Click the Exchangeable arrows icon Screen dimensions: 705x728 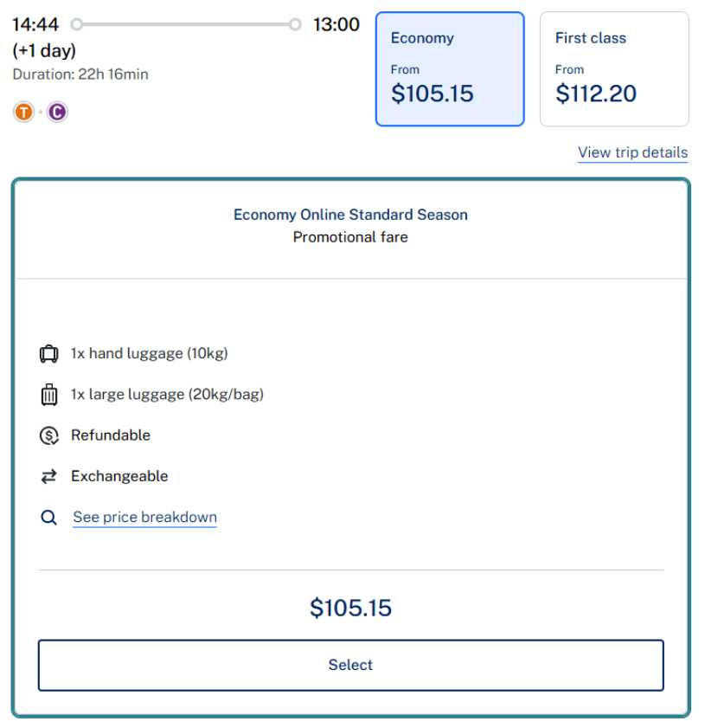(x=48, y=476)
